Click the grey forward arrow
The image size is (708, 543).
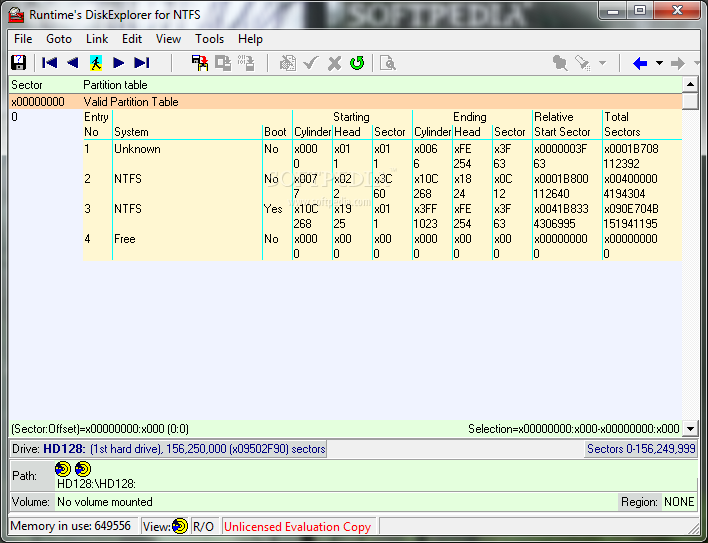[x=677, y=63]
